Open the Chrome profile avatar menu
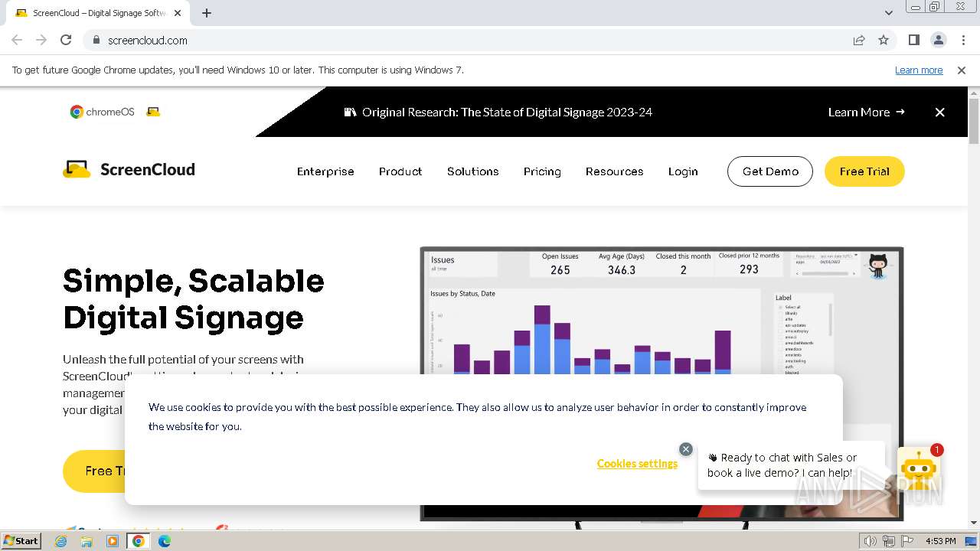Image resolution: width=980 pixels, height=551 pixels. [938, 41]
